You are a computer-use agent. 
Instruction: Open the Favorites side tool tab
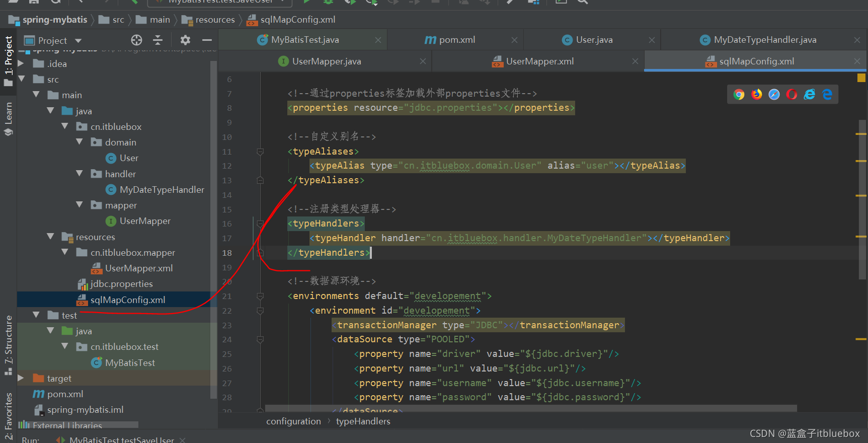click(9, 416)
